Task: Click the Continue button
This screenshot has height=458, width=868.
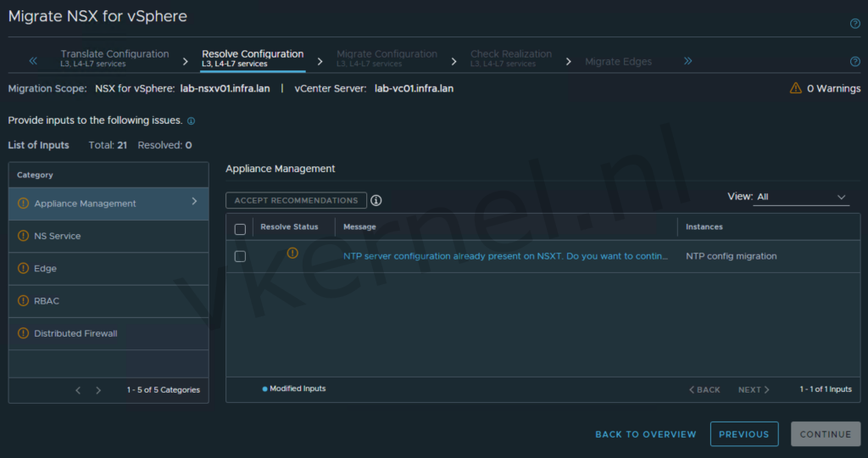Action: pos(826,434)
